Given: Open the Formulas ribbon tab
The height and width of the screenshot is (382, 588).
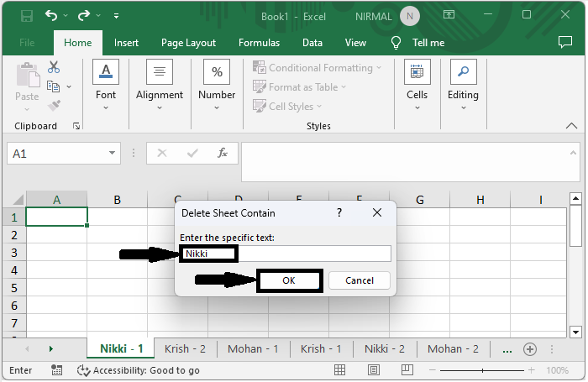Looking at the screenshot, I should click(x=259, y=43).
